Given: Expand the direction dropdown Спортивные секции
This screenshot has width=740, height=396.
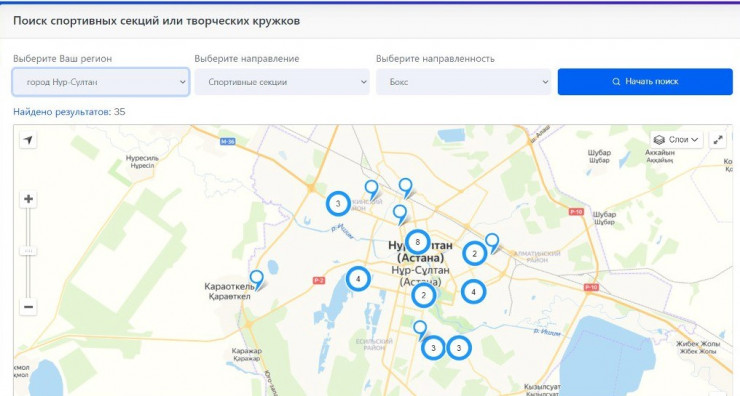Looking at the screenshot, I should [282, 82].
